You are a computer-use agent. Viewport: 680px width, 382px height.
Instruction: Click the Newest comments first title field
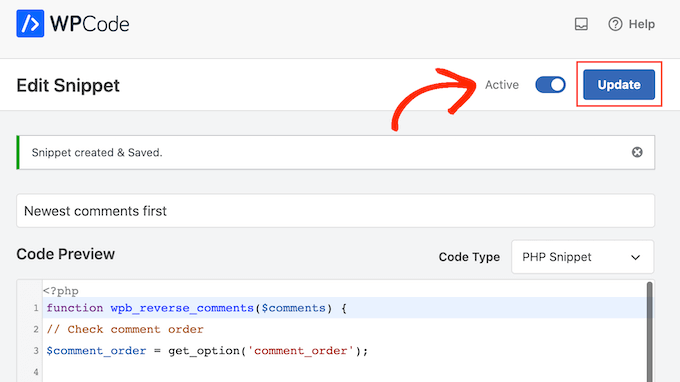(335, 211)
